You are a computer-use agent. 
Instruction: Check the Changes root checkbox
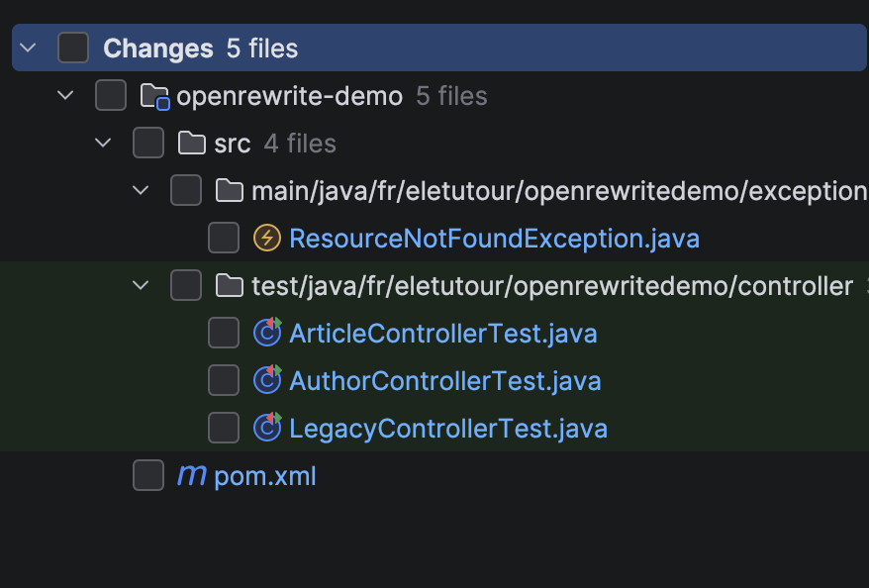(73, 49)
